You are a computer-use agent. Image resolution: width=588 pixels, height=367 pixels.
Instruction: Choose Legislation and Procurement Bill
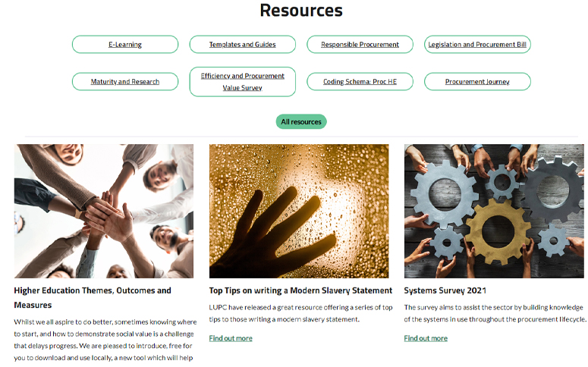click(x=477, y=44)
